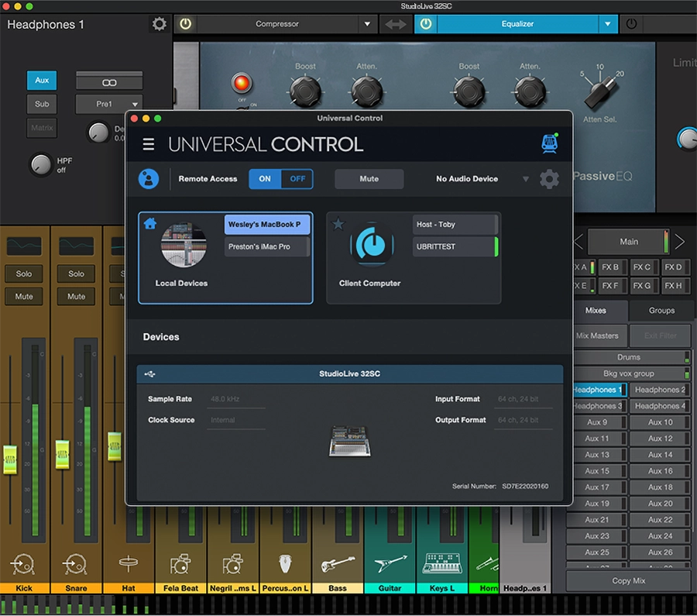This screenshot has width=697, height=616.
Task: Click the USB connection icon on device header
Action: pyautogui.click(x=149, y=374)
